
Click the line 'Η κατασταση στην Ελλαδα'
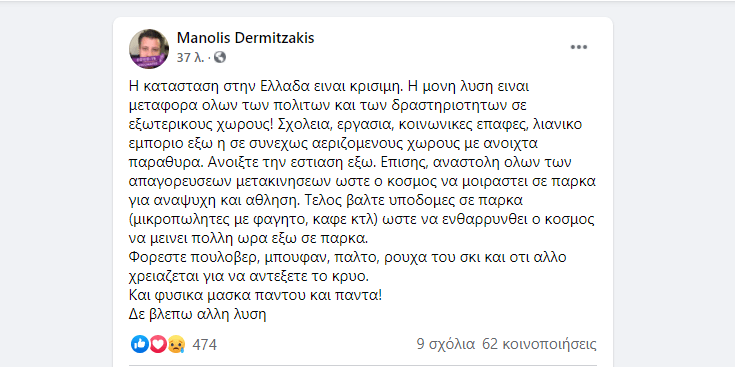click(329, 87)
